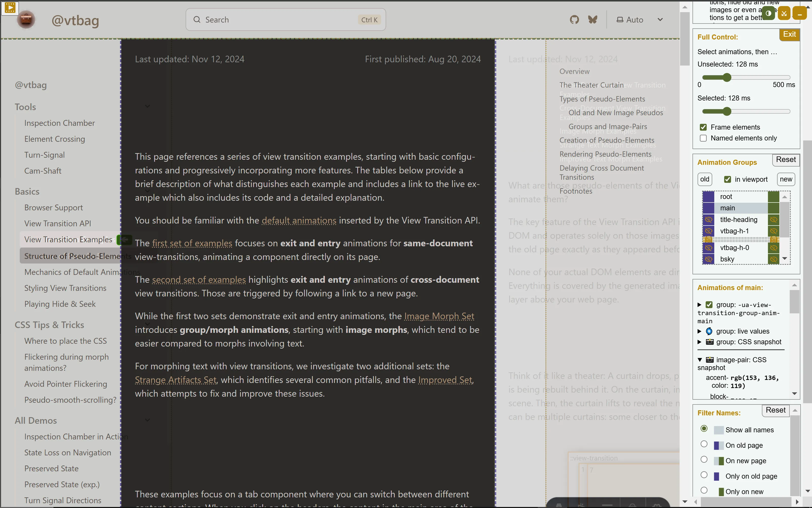Click the Mastodon/butterfly icon in navbar
The height and width of the screenshot is (508, 812).
[592, 19]
